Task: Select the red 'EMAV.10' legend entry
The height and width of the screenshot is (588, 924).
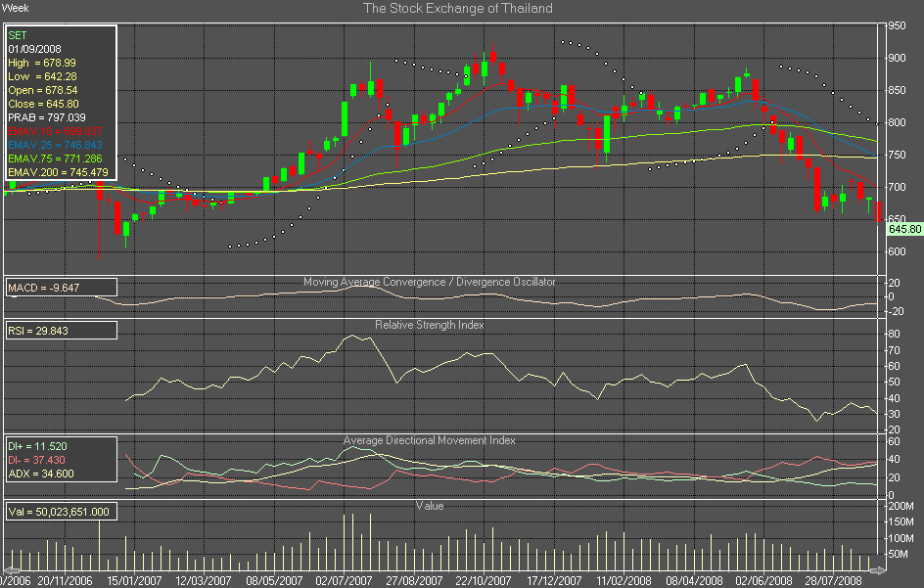Action: click(55, 131)
